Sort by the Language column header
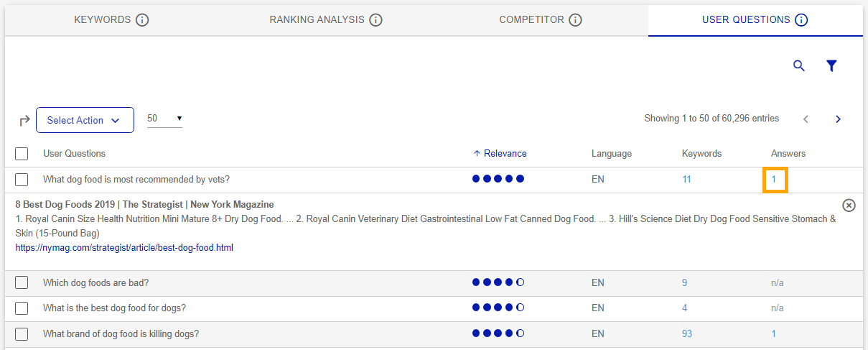 click(612, 153)
